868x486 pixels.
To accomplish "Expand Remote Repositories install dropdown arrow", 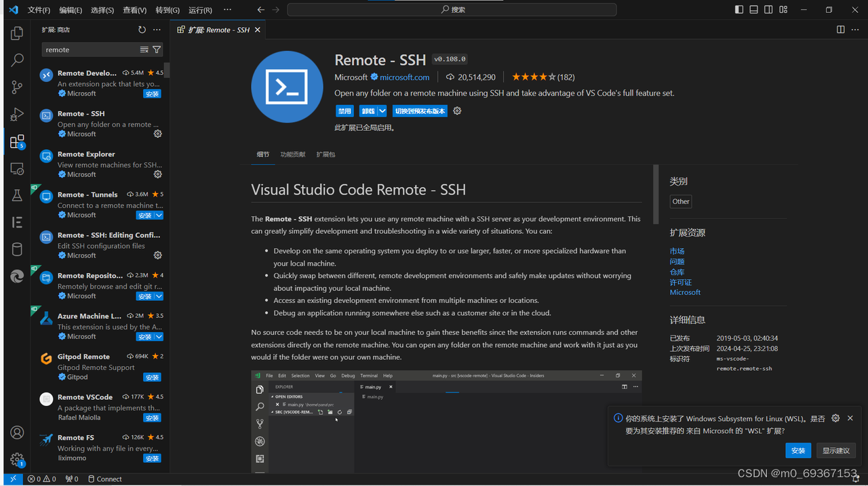I will click(x=159, y=296).
